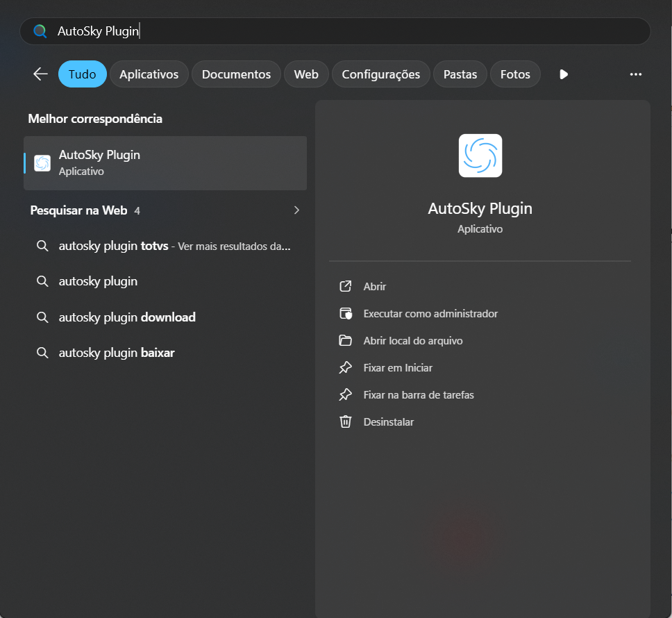Click the search magnifier icon in search box

40,31
